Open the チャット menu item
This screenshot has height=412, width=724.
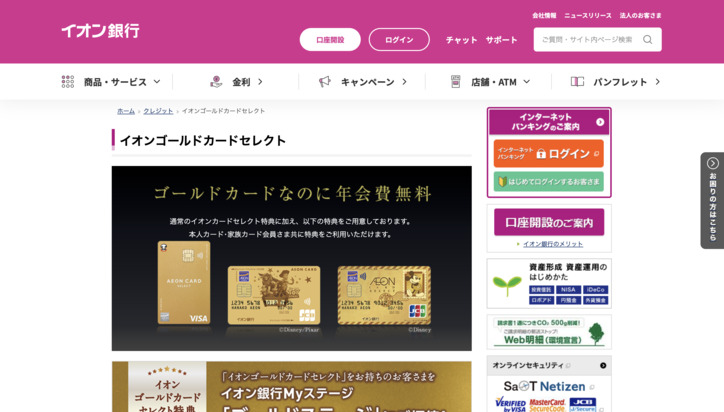tap(461, 40)
